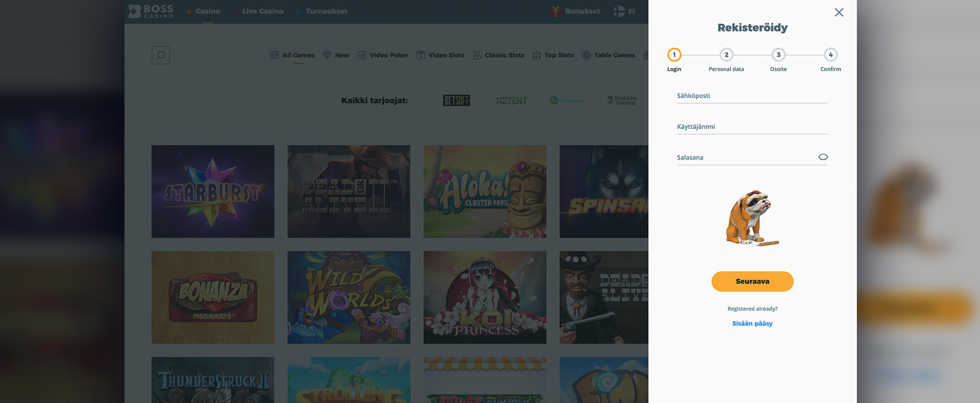The image size is (980, 403).
Task: Close the Rekisteröidy registration panel
Action: click(x=839, y=12)
